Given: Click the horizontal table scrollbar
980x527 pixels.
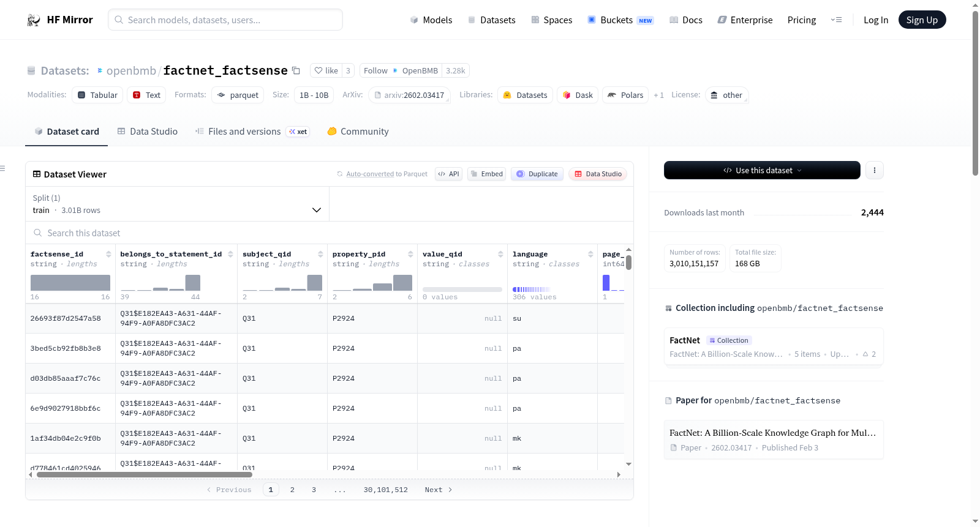Looking at the screenshot, I should pyautogui.click(x=145, y=474).
